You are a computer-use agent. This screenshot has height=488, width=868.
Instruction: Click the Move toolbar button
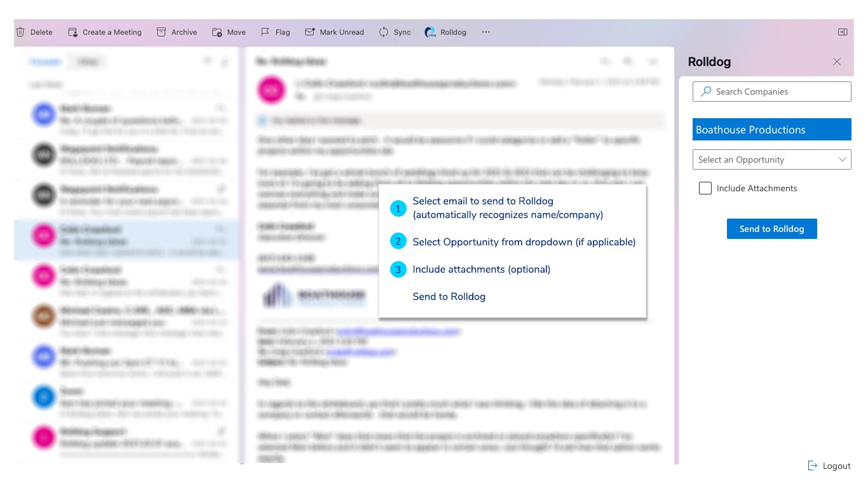pyautogui.click(x=229, y=32)
